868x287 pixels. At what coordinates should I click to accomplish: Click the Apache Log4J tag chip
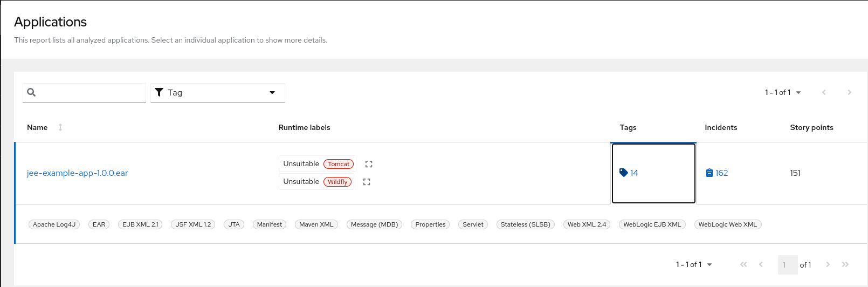(54, 224)
